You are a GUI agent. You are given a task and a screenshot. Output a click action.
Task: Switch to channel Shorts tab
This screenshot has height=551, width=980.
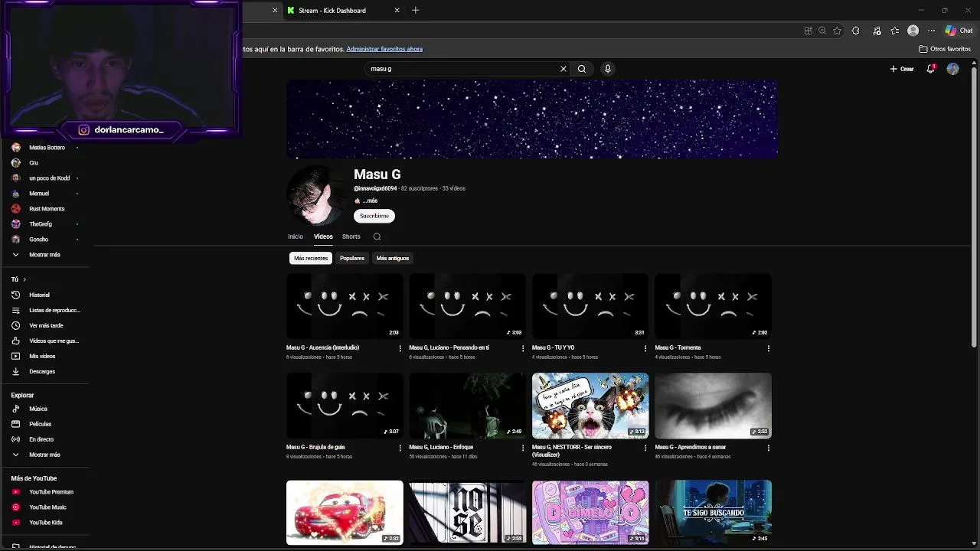pyautogui.click(x=351, y=236)
